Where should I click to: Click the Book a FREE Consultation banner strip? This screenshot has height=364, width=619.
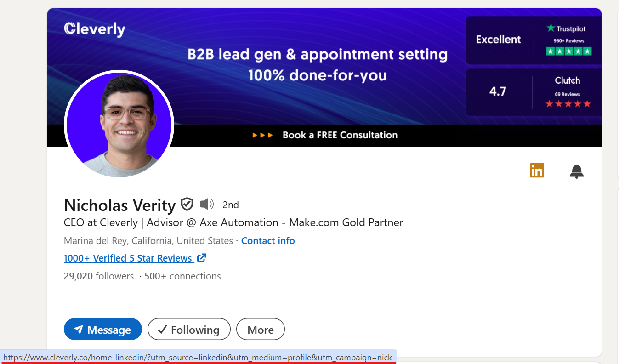(x=324, y=135)
